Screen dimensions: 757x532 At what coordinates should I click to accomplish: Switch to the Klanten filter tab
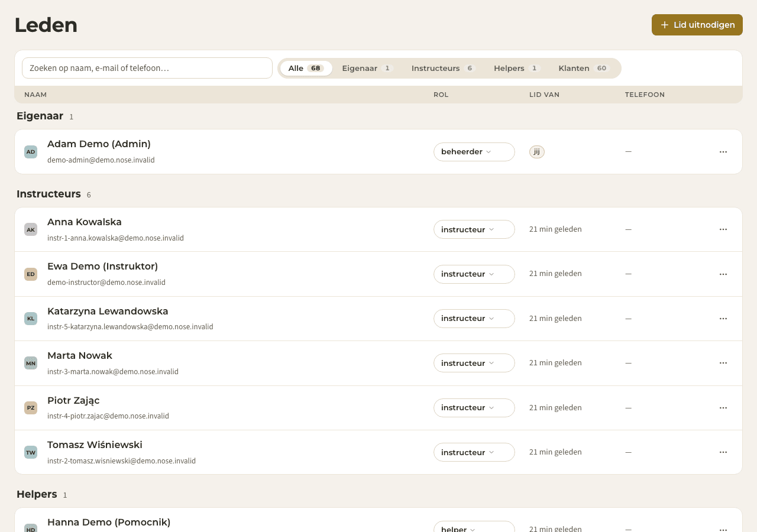[x=584, y=68]
